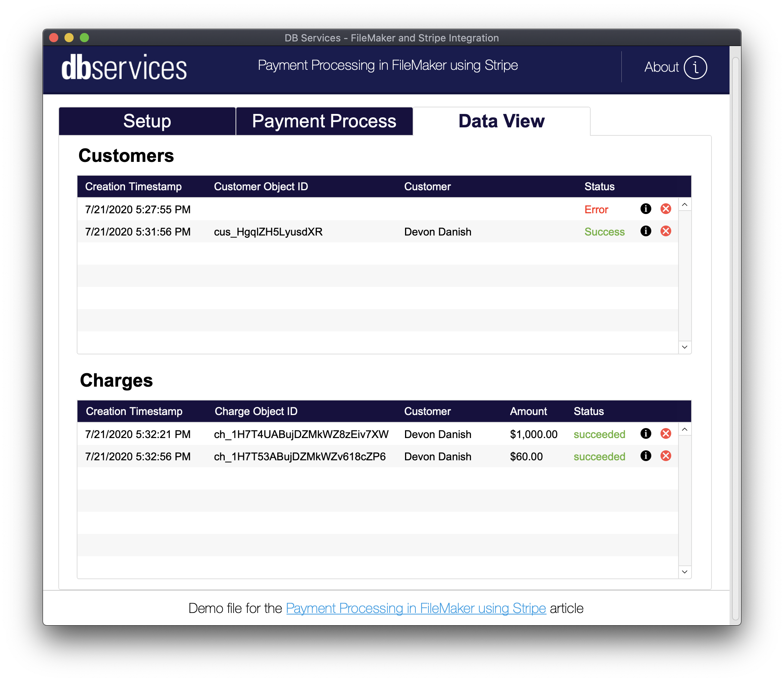Click the Status header in Charges table
784x682 pixels.
588,411
